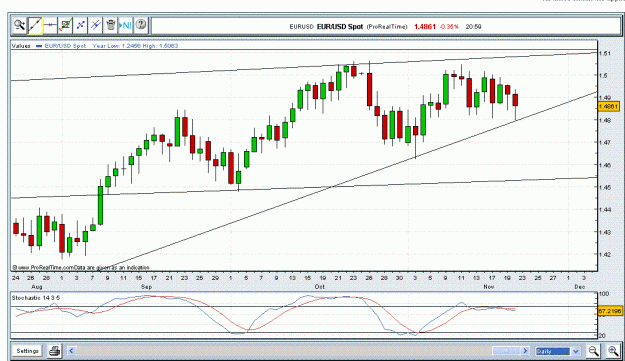
Task: Click the 1.45 price axis label
Action: pos(605,187)
